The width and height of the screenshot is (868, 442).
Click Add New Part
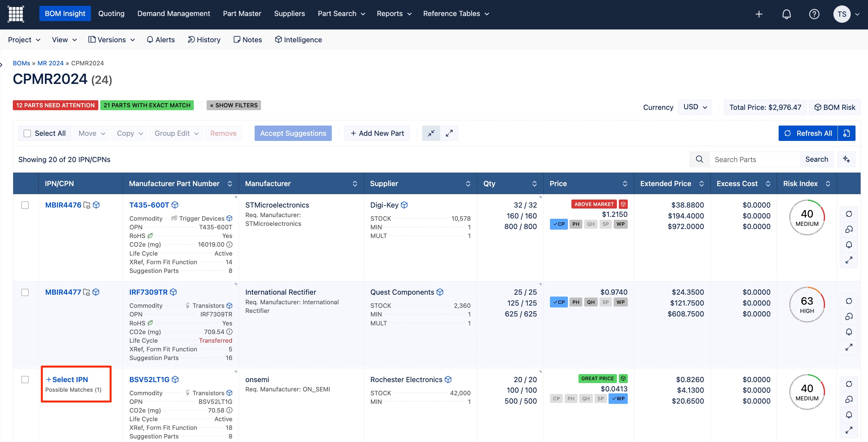(377, 134)
